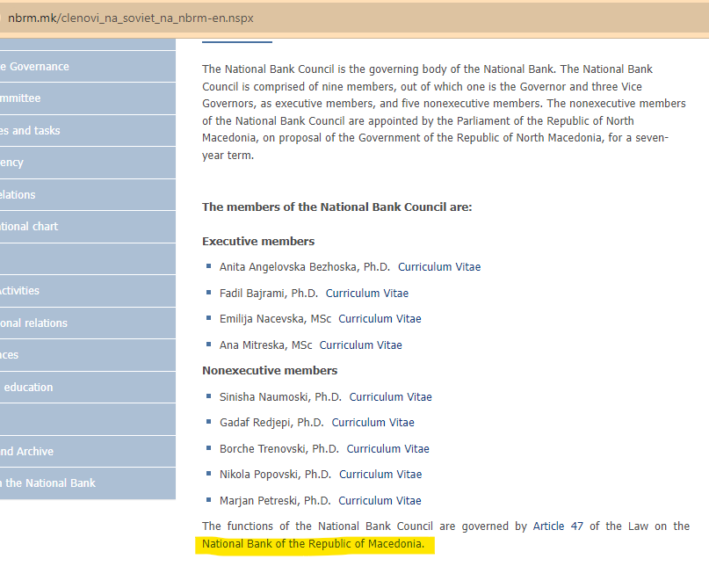Open Anita Angelovska Bezhoska's Curriculum Vitae link
This screenshot has height=588, width=709.
pos(439,267)
